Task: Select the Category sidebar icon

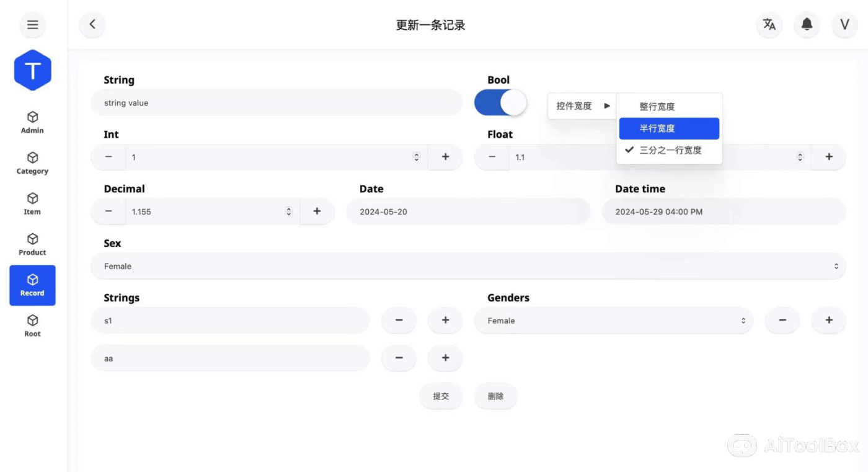Action: (32, 163)
